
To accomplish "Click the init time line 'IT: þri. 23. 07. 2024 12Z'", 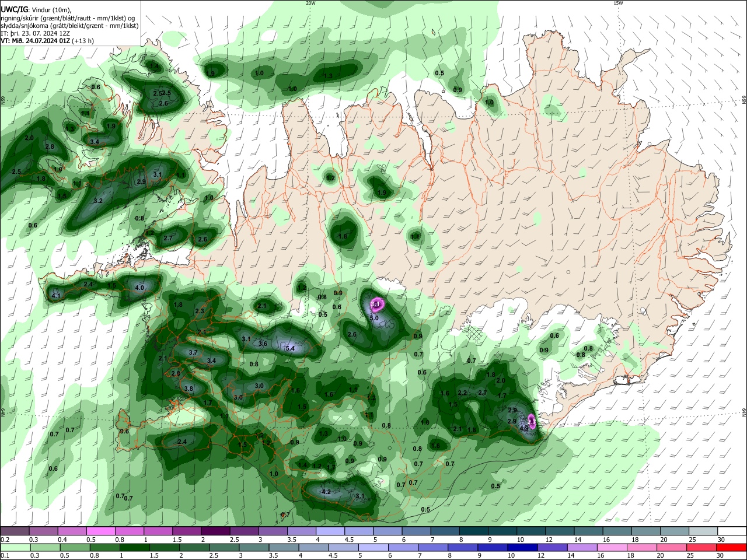I will point(34,33).
